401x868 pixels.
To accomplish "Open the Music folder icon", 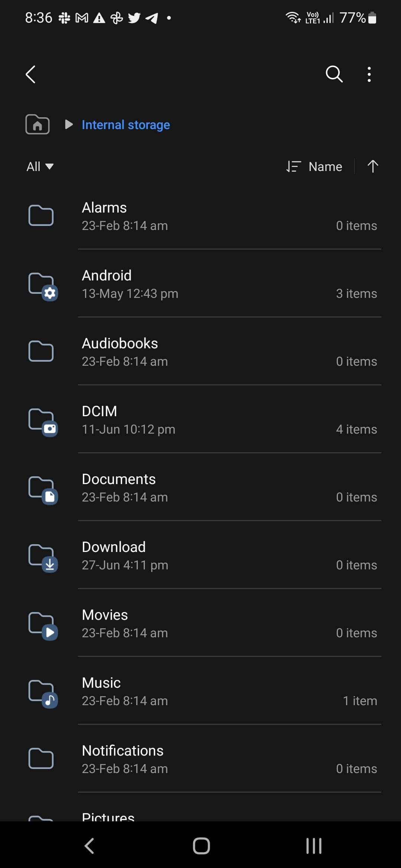I will [43, 693].
